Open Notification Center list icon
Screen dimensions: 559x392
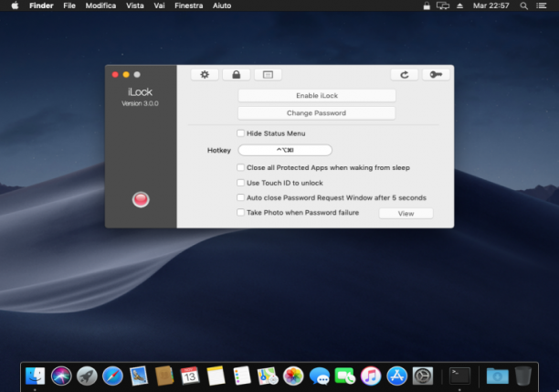(541, 5)
